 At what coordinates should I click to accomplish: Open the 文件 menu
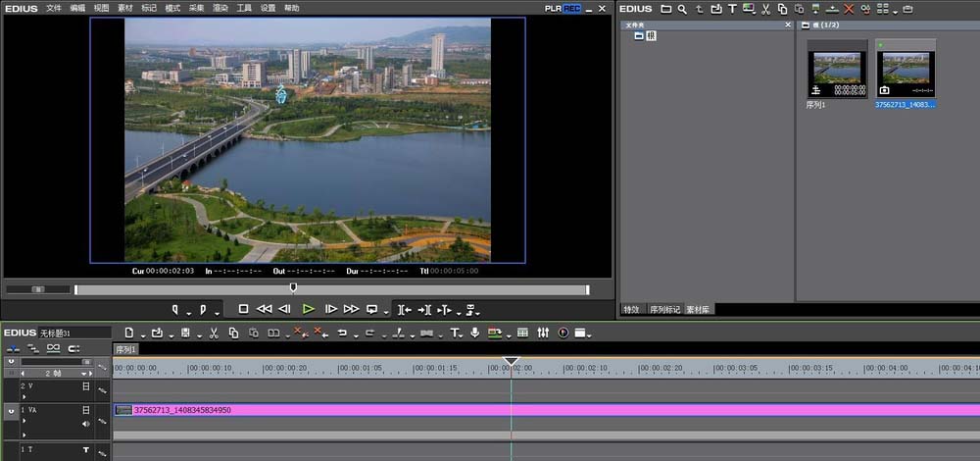54,8
